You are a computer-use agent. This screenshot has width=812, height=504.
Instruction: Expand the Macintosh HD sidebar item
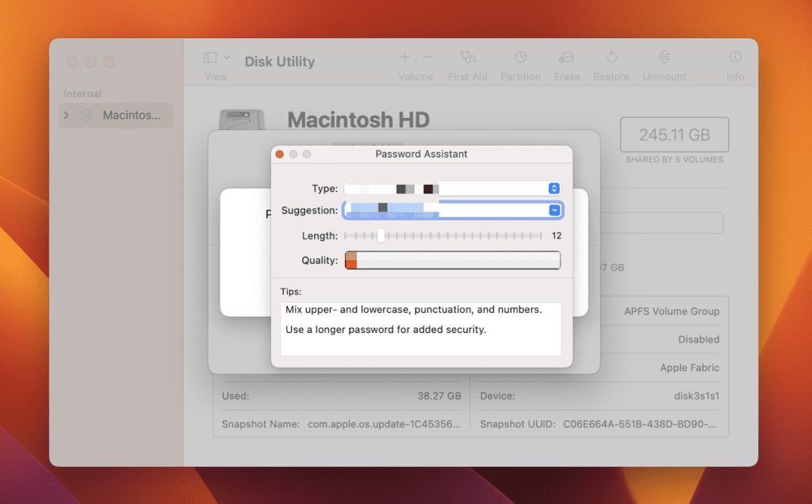point(67,115)
